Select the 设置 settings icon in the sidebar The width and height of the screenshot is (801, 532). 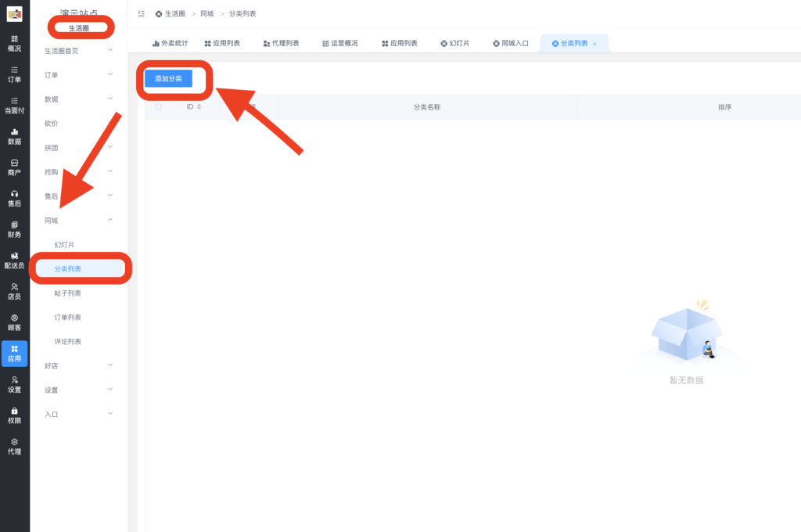tap(14, 384)
